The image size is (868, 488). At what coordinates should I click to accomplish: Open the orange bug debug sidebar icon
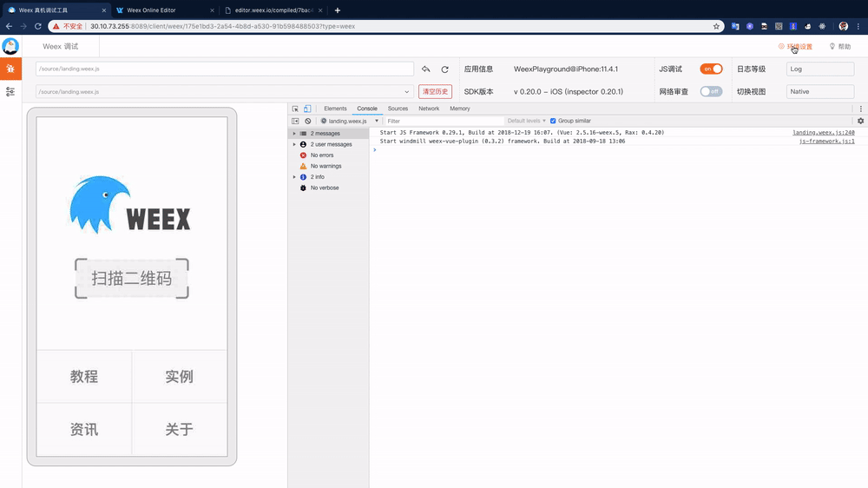click(10, 69)
